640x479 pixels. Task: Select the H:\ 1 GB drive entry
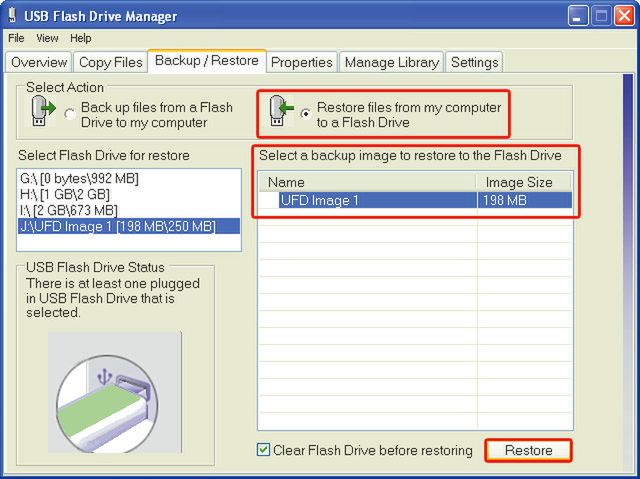(x=64, y=194)
